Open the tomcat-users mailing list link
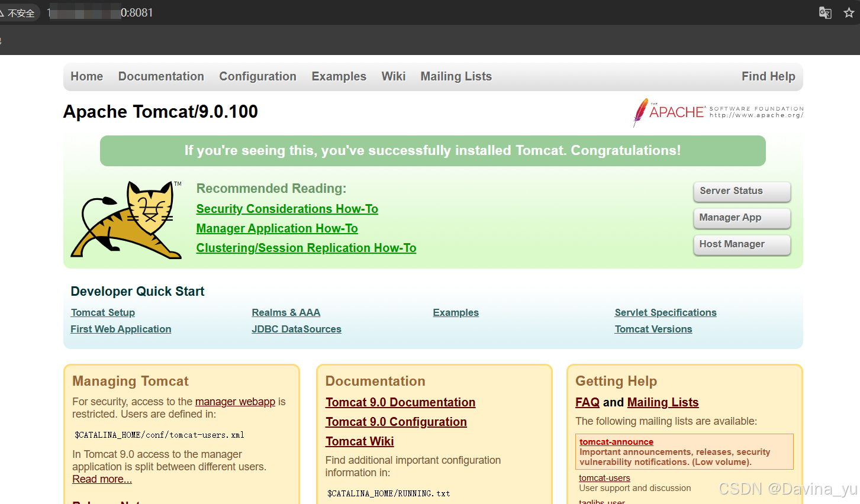 604,478
